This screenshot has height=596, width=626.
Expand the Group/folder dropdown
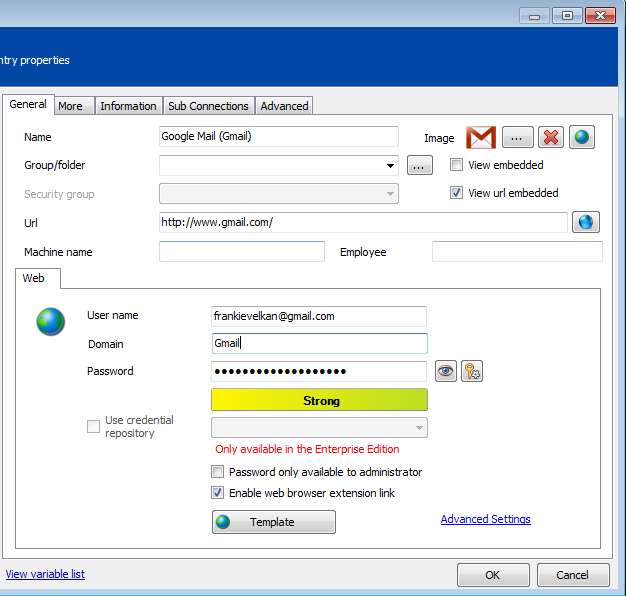pos(390,165)
